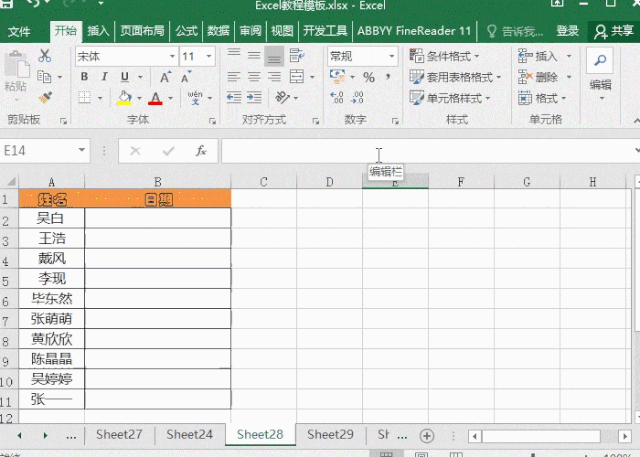Toggle italic formatting
640x457 pixels.
pyautogui.click(x=104, y=77)
